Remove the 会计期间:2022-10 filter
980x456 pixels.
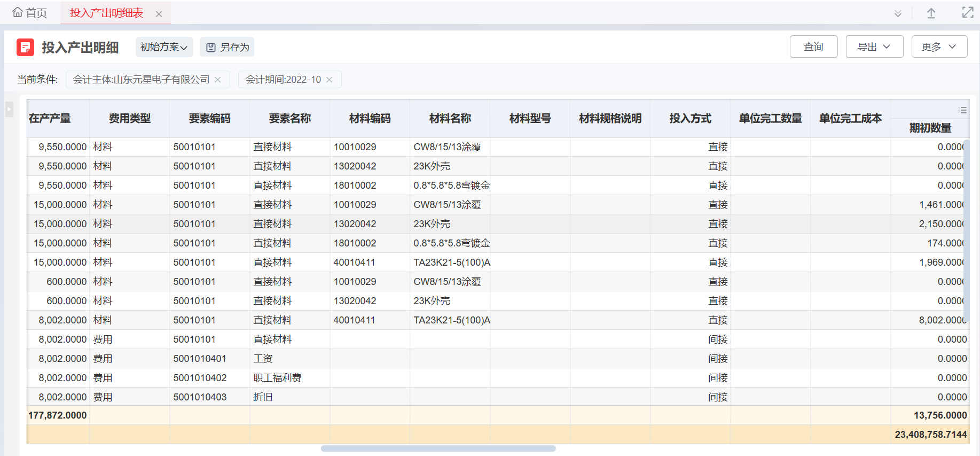coord(330,80)
